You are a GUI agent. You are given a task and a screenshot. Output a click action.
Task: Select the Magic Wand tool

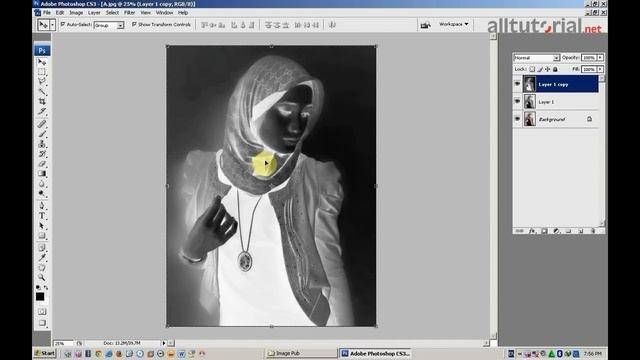[42, 92]
